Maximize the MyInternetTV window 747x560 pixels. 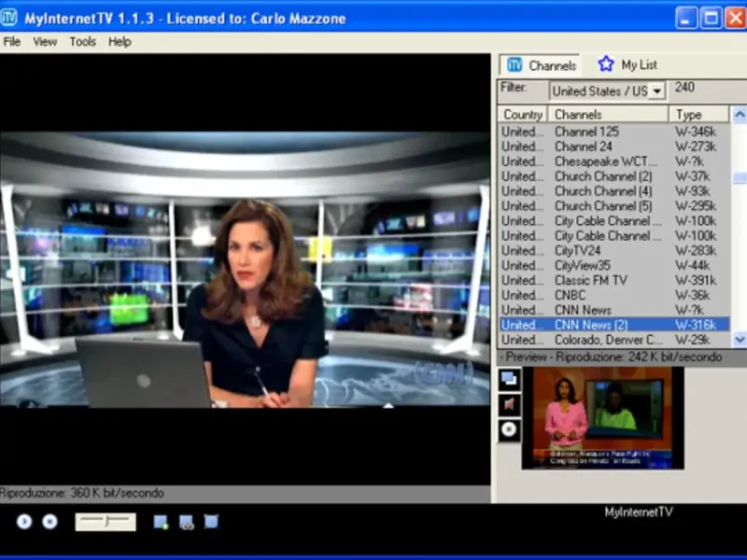[712, 19]
